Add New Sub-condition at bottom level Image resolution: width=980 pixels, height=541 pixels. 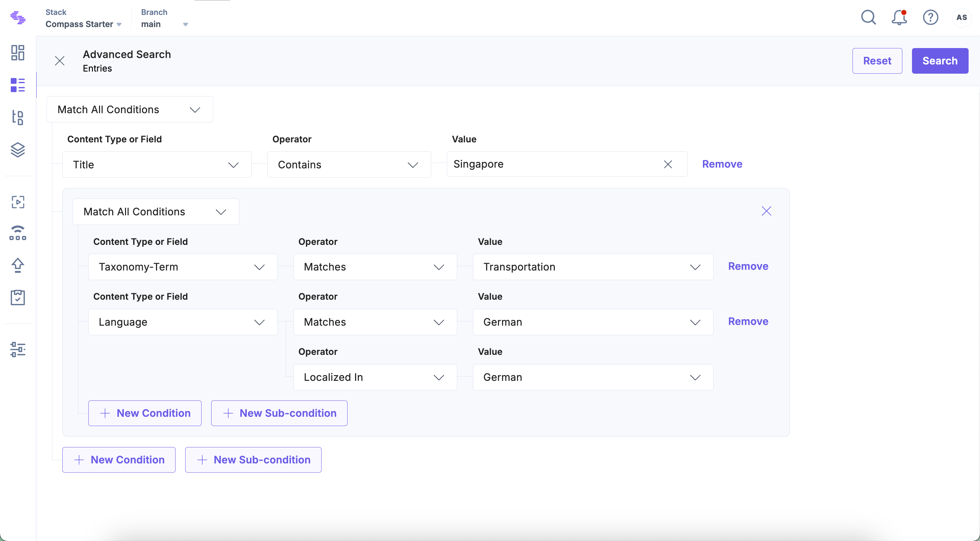coord(254,460)
